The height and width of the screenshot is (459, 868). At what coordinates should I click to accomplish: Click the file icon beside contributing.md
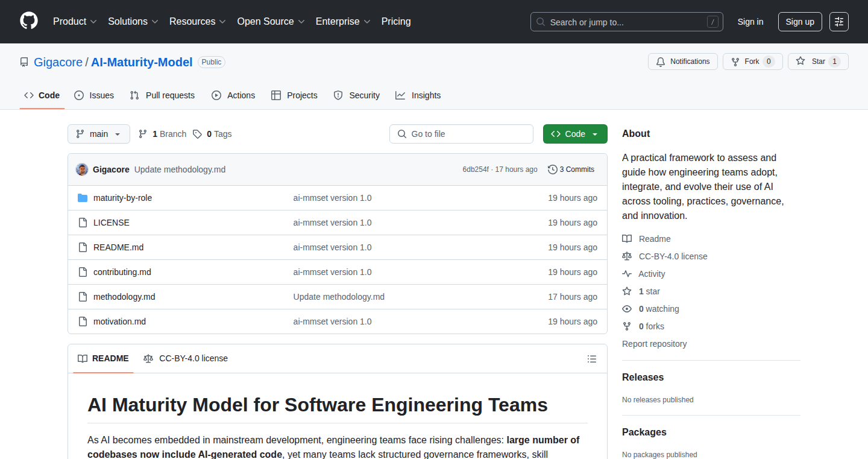click(x=83, y=272)
